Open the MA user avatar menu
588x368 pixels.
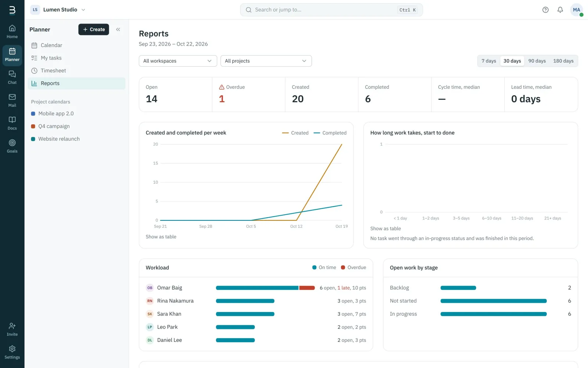click(576, 10)
